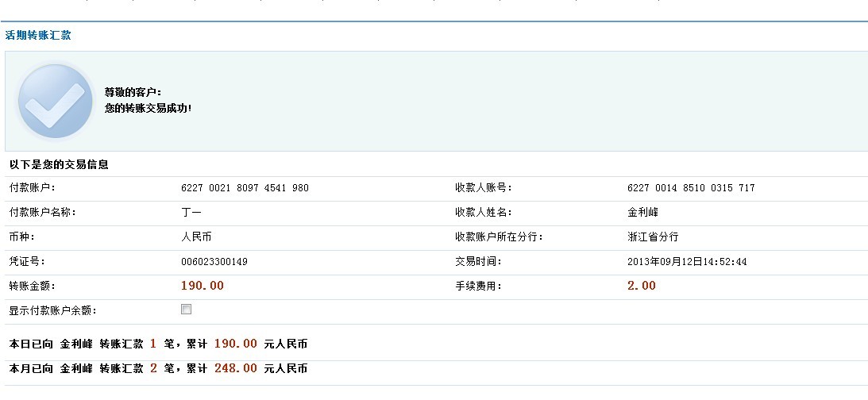Click the payer account name 丁一
868x400 pixels.
[x=191, y=213]
